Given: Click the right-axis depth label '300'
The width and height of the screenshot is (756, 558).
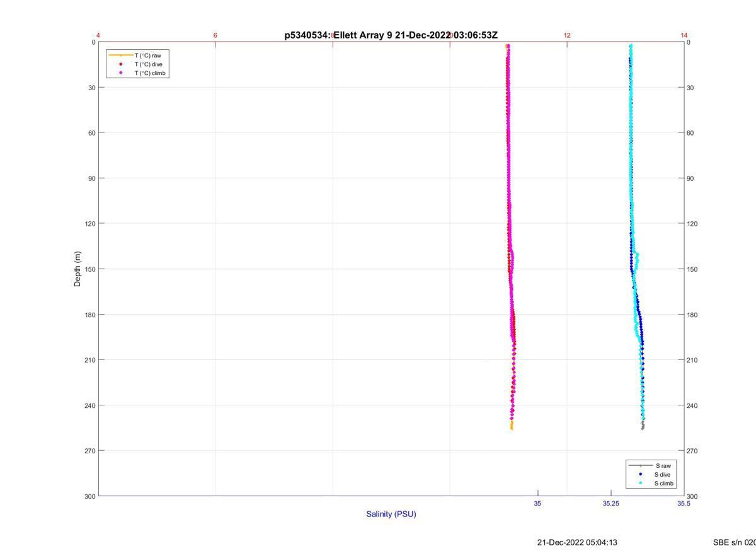Looking at the screenshot, I should click(692, 496).
